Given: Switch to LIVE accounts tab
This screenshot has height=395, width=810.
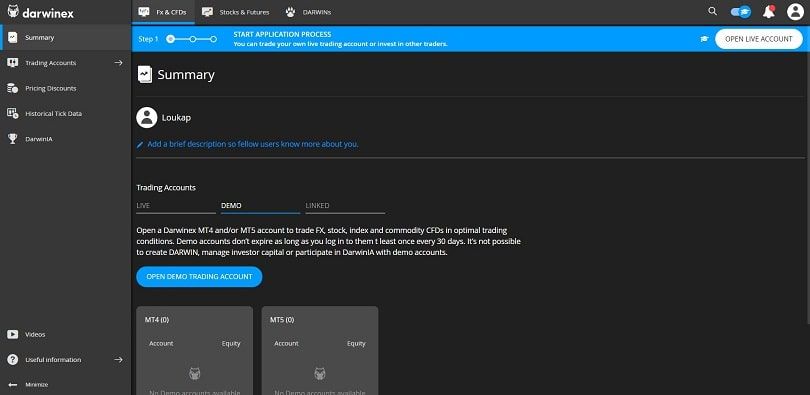Looking at the screenshot, I should click(x=176, y=206).
